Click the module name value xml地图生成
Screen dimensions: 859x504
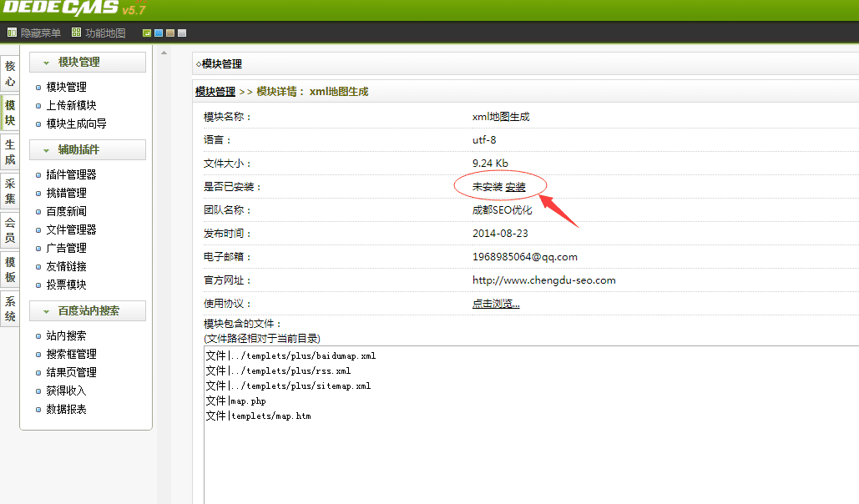[x=501, y=117]
